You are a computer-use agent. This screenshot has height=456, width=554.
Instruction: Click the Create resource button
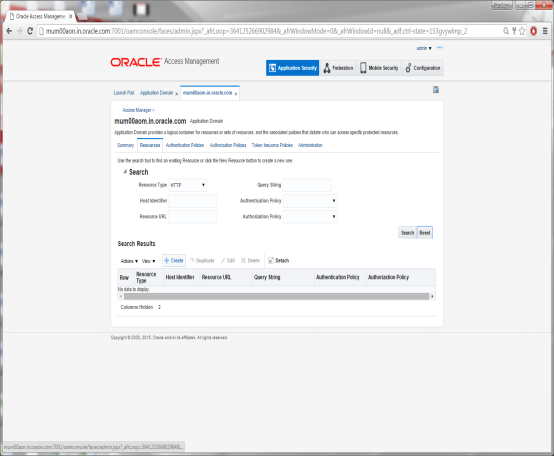[174, 261]
